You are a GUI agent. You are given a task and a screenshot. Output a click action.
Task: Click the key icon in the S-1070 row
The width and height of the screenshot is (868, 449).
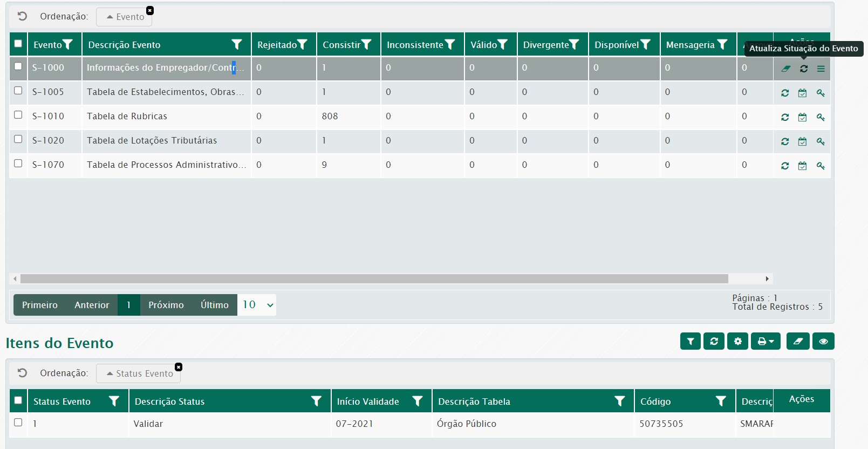tap(821, 166)
